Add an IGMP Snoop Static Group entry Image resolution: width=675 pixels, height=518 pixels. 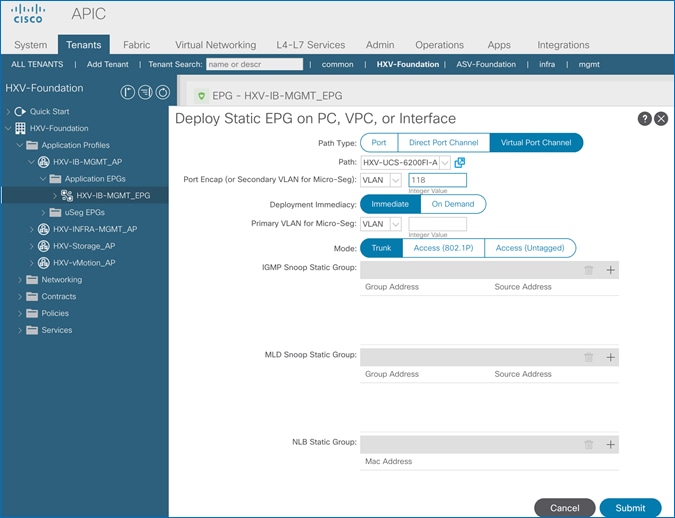click(610, 270)
